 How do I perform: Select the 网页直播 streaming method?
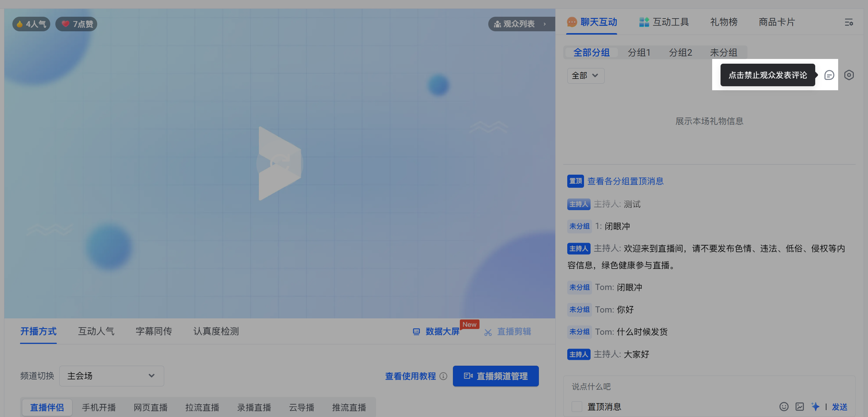tap(150, 407)
